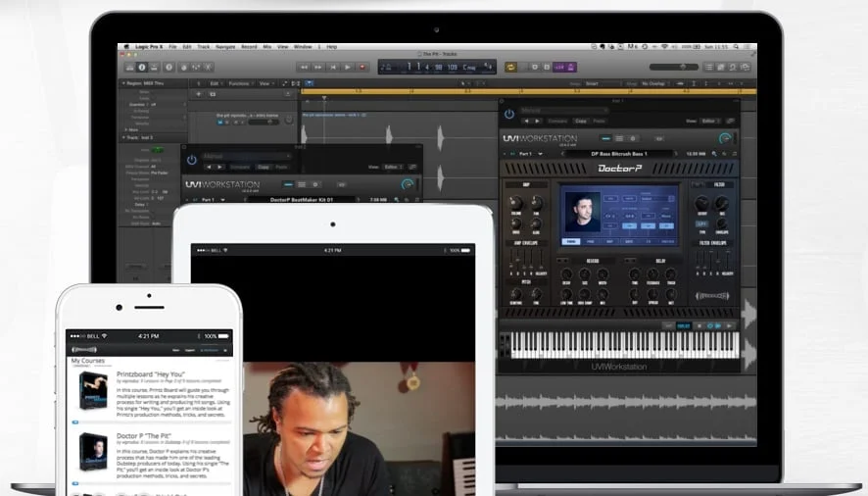
Task: Toggle the Reverb section on switch
Action: click(563, 261)
